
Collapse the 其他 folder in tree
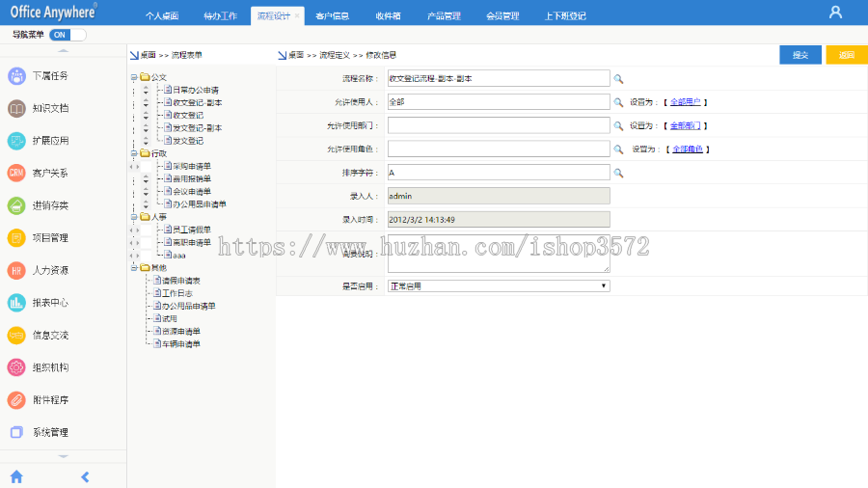[134, 268]
